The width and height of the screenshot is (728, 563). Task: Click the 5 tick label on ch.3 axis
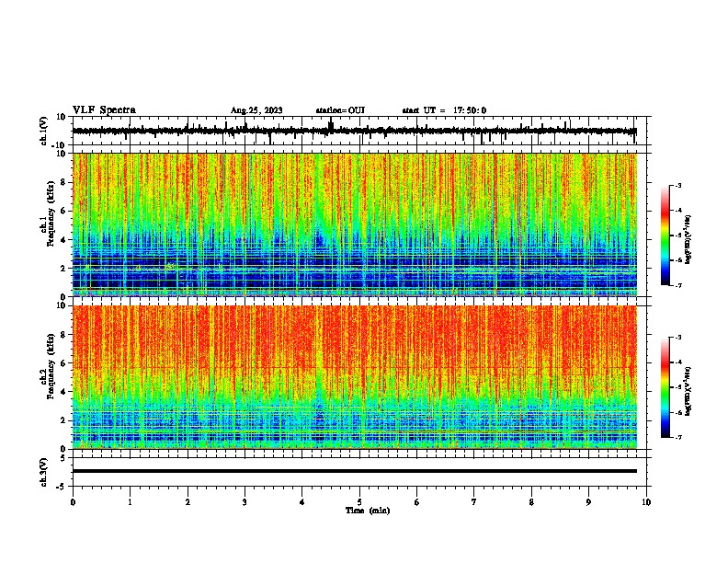pos(63,458)
